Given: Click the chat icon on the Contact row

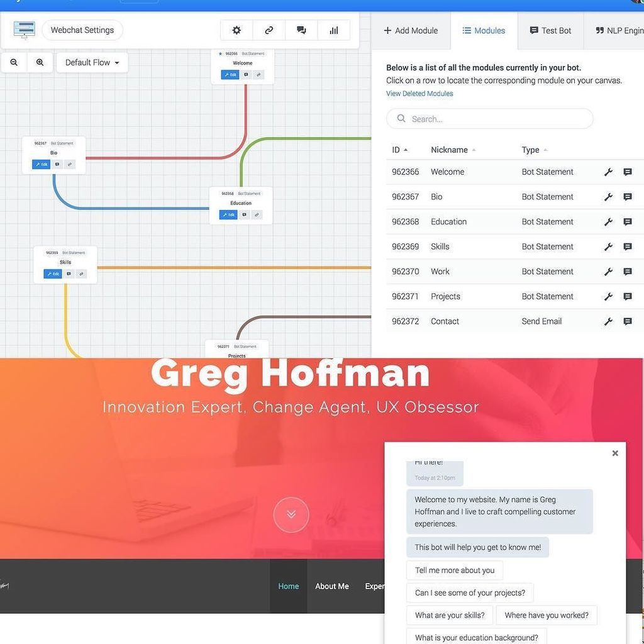Looking at the screenshot, I should 627,321.
